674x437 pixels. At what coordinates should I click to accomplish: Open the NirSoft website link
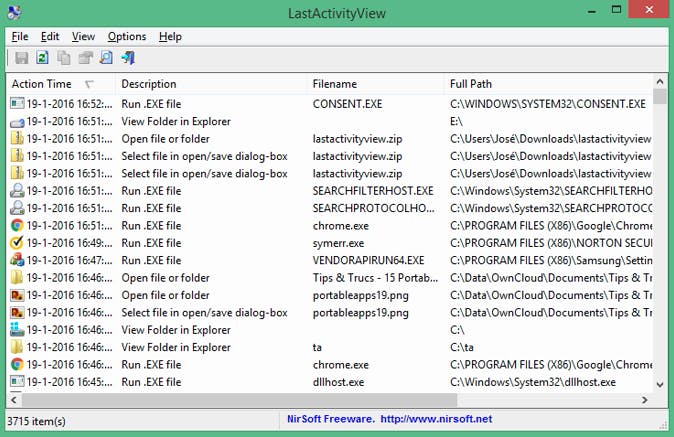385,419
